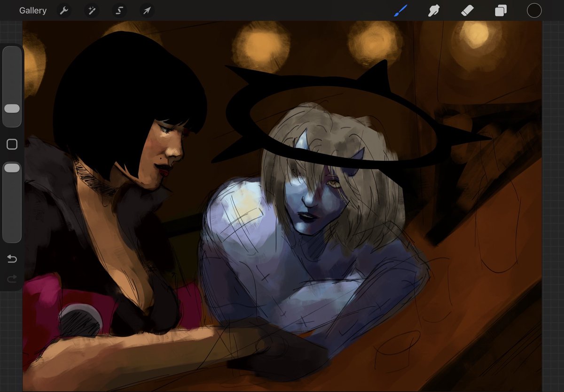Redo with the sidebar redo arrow

(12, 279)
